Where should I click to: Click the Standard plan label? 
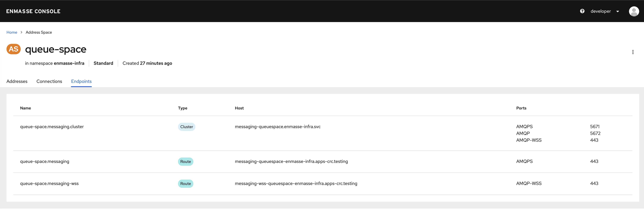point(103,63)
